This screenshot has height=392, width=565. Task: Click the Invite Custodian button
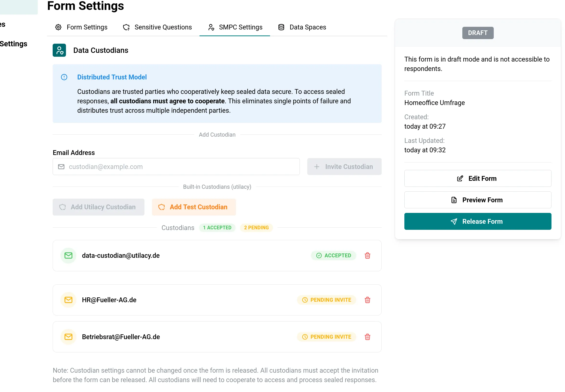tap(344, 167)
